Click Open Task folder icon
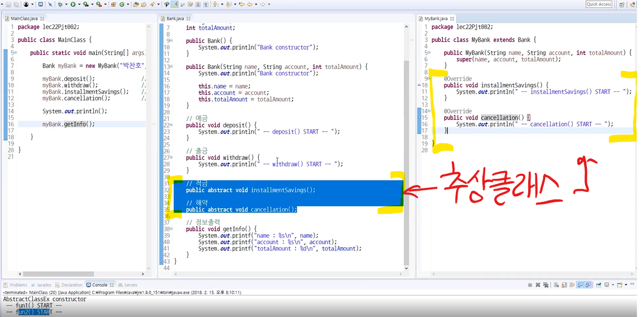The height and width of the screenshot is (317, 644). [143, 5]
